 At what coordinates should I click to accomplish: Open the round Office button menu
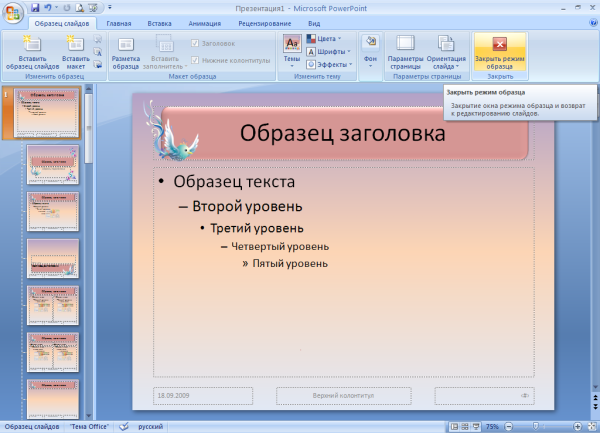click(x=13, y=14)
